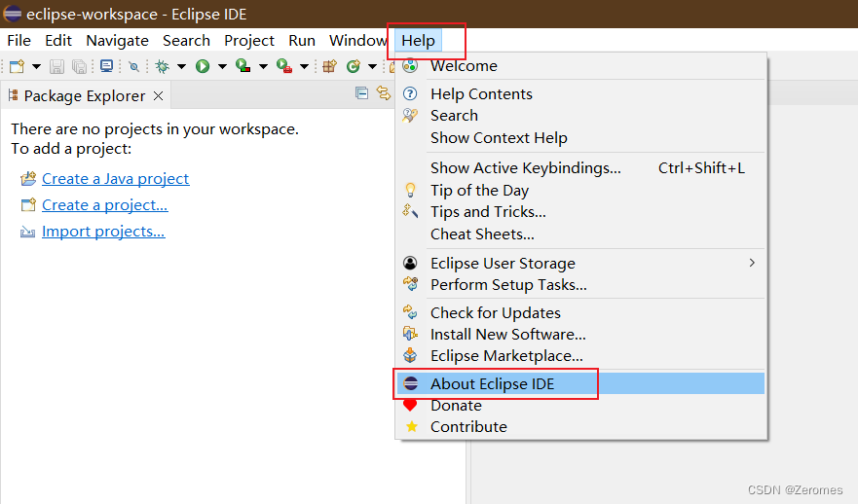Click the Tip of the Day lightbulb icon
Screen dimensions: 858x504
[x=410, y=190]
